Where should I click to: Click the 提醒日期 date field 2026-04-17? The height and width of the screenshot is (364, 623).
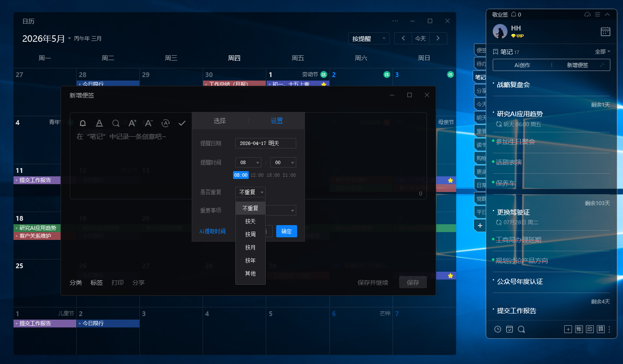coord(266,143)
